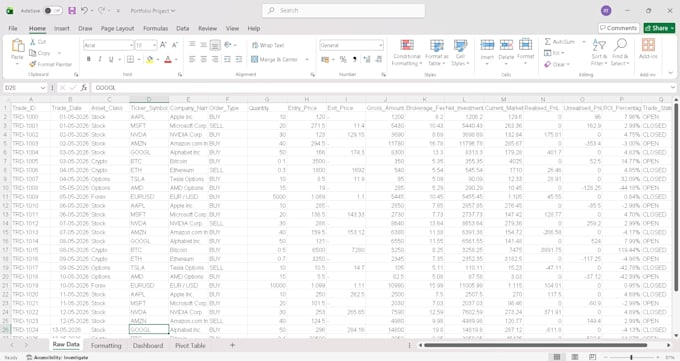Switch to the Formulas ribbon tab
The width and height of the screenshot is (680, 361).
pos(155,28)
